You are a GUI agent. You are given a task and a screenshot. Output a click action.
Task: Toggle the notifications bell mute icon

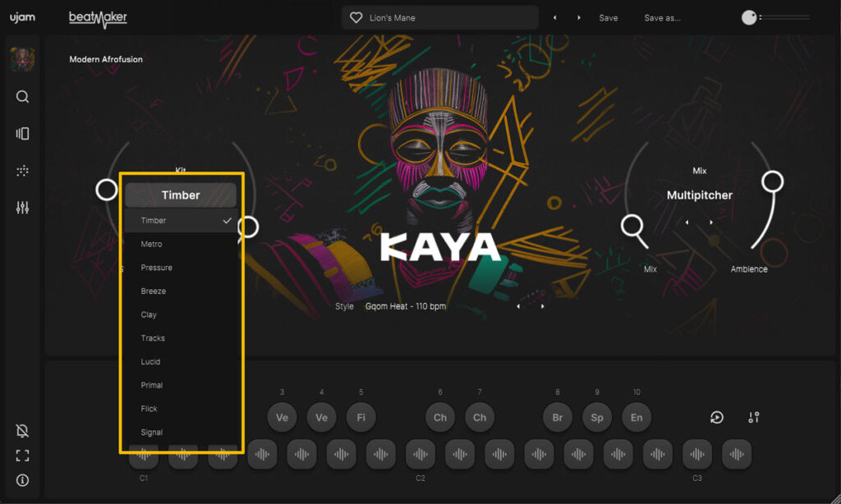22,431
